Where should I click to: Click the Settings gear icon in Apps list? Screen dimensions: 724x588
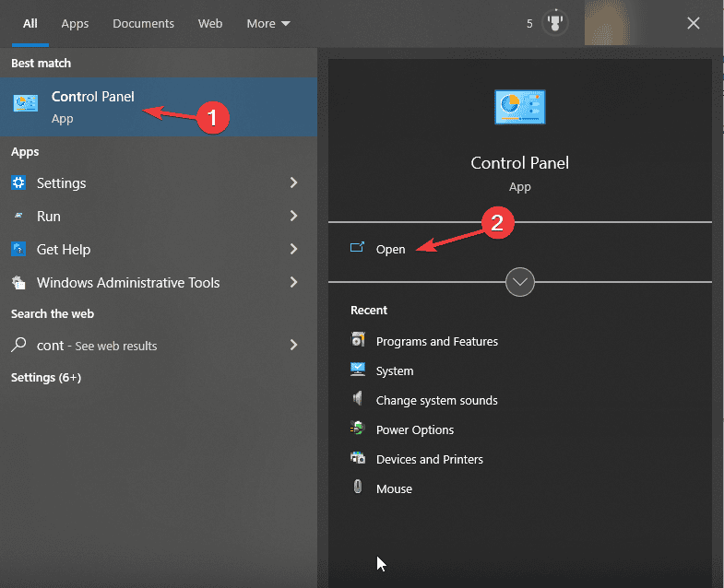pyautogui.click(x=18, y=182)
